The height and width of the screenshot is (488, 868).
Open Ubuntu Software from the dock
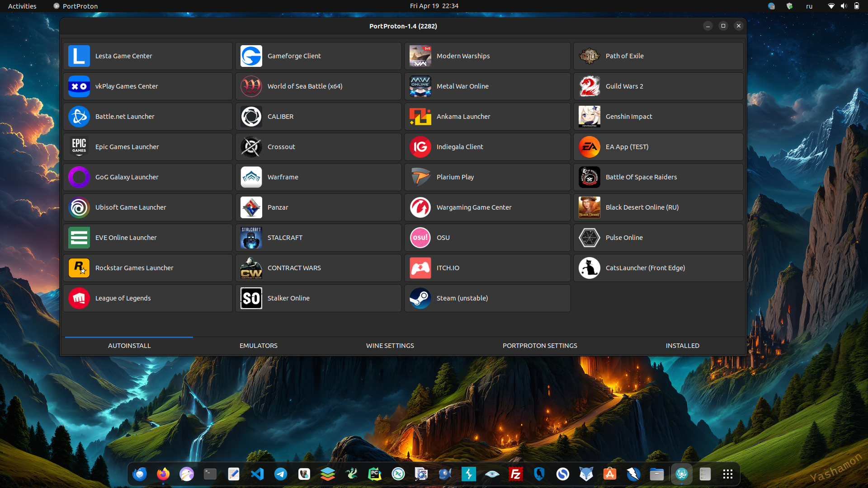[610, 474]
